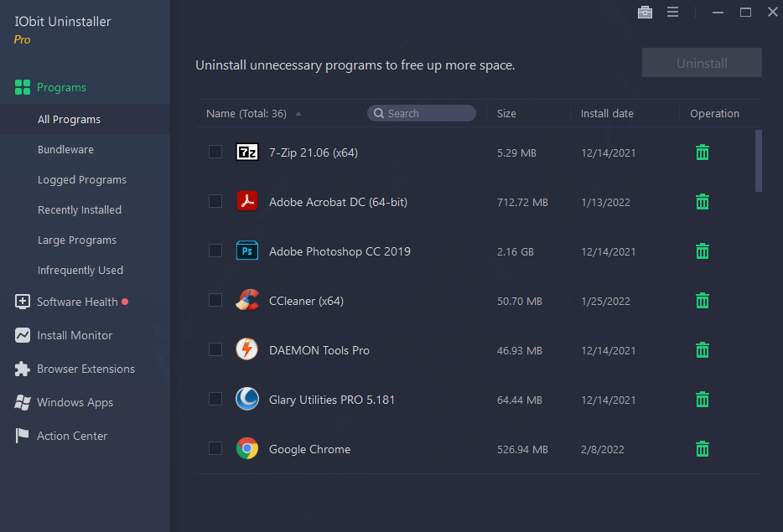Open the toolbox icon in title bar
The width and height of the screenshot is (783, 532).
645,12
